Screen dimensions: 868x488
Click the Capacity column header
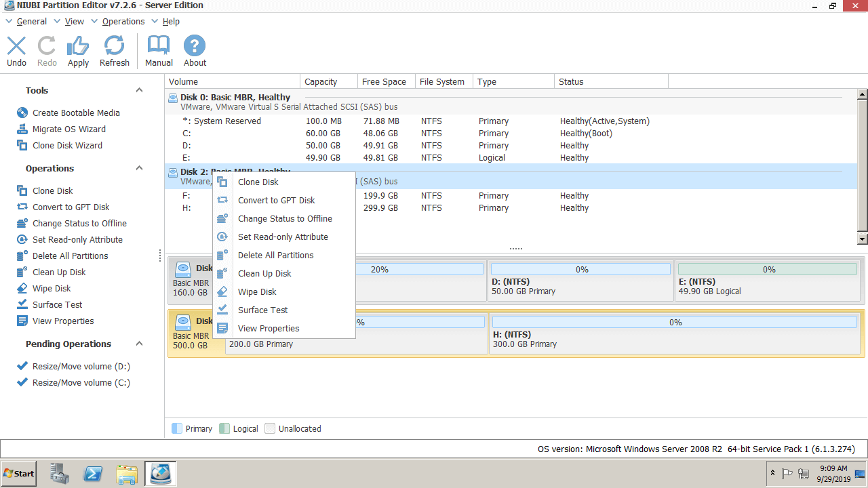(x=321, y=82)
